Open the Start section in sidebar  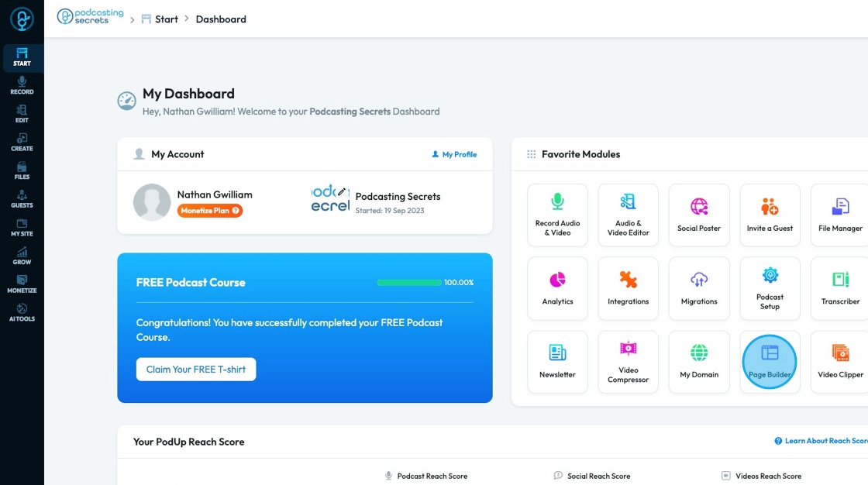22,57
